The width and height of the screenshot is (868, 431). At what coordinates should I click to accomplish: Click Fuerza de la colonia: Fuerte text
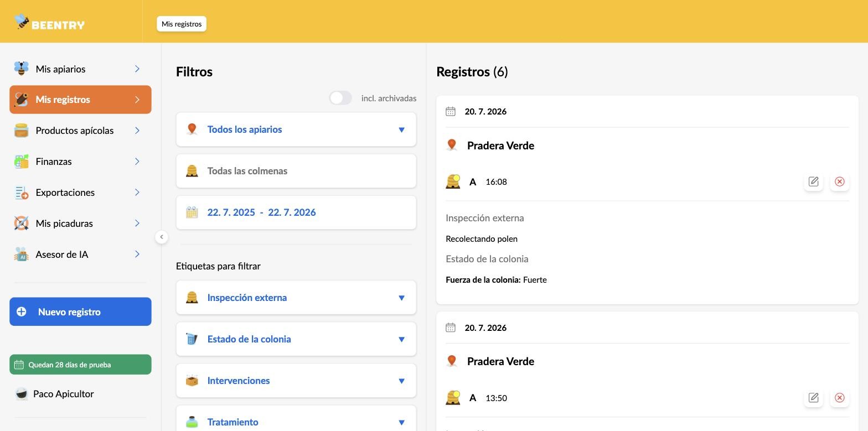[496, 280]
